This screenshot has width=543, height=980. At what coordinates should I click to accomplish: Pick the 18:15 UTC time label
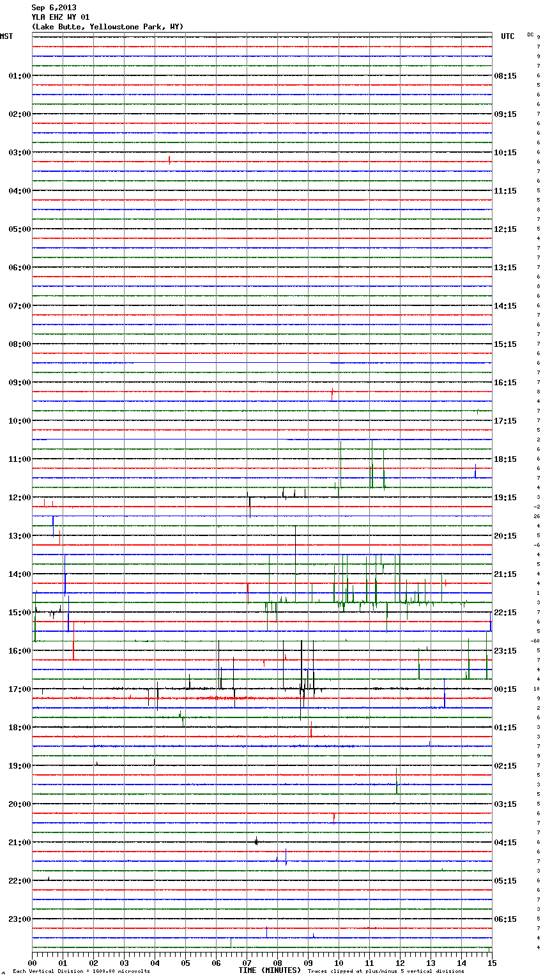(x=505, y=459)
